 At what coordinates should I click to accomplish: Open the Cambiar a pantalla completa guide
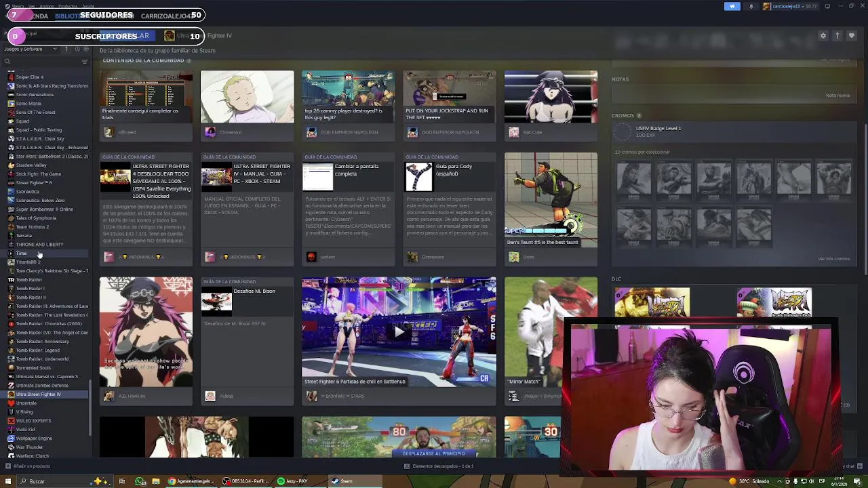point(348,209)
